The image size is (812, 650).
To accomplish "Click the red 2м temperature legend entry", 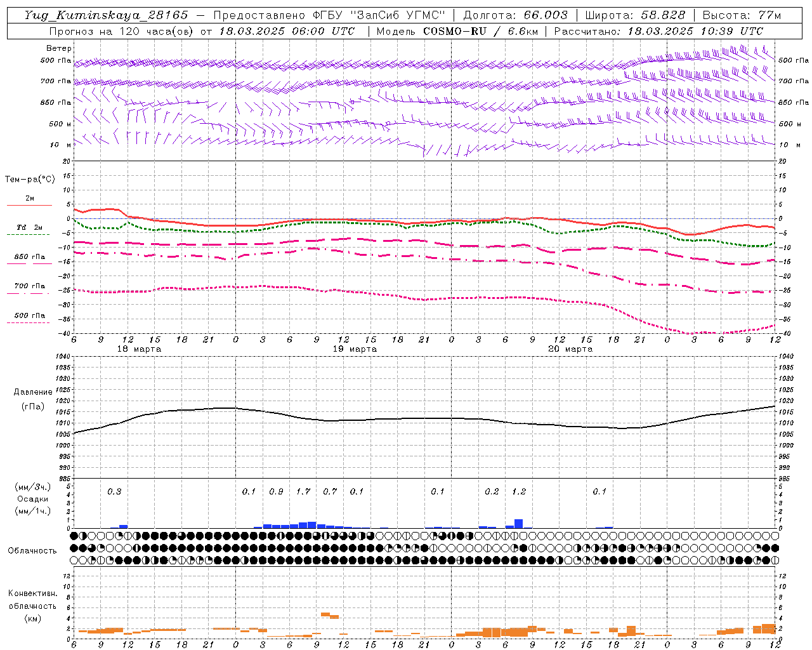I will click(x=29, y=200).
